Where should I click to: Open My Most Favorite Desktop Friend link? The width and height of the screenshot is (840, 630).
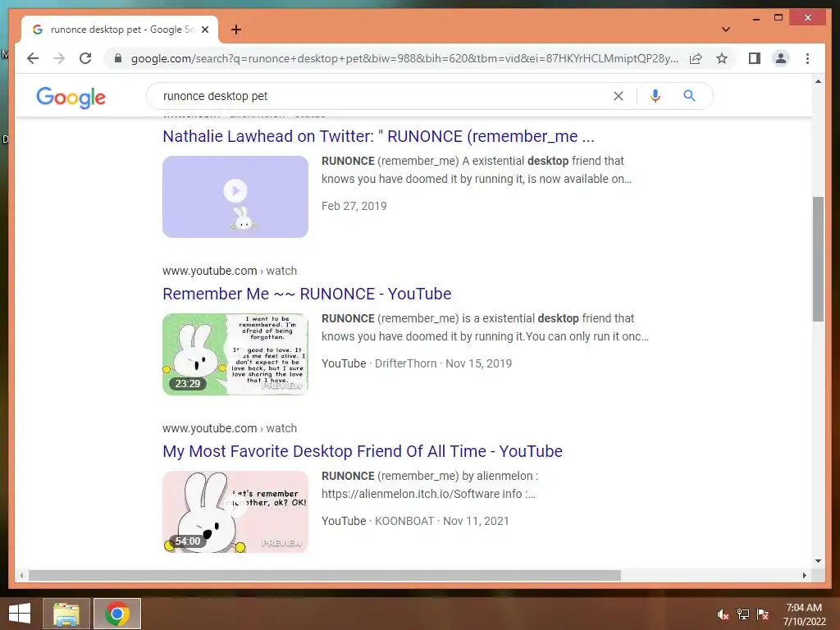(363, 451)
